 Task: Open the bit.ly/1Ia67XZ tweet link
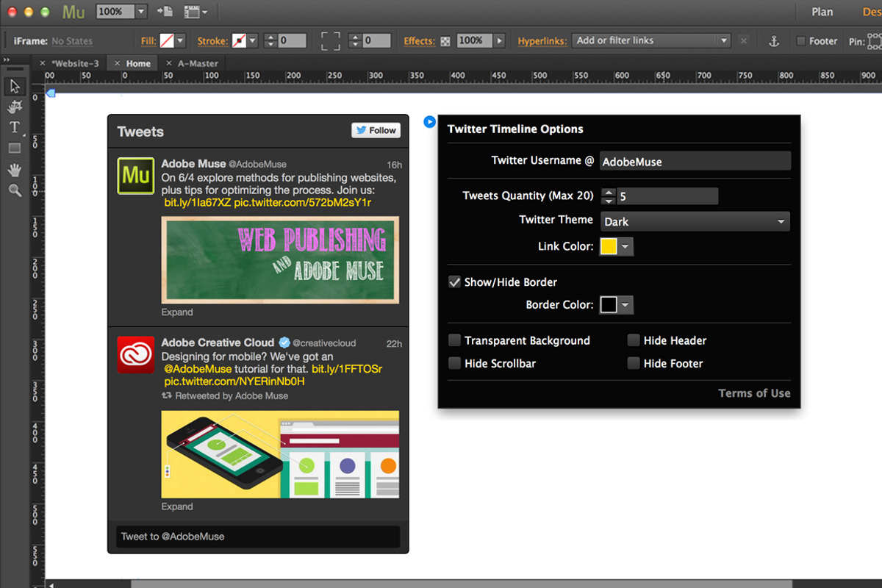pos(198,202)
